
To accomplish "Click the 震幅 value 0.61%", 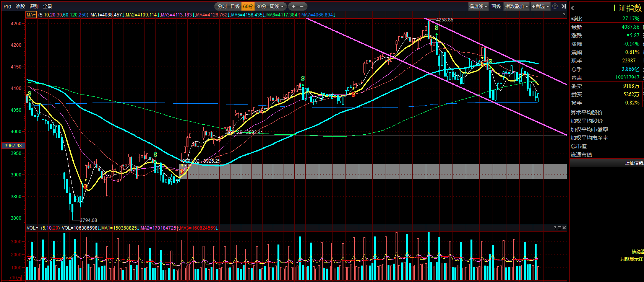I will point(633,52).
